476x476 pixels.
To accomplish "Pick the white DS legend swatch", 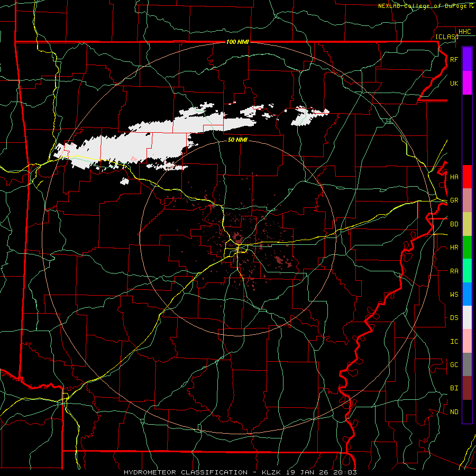I will 467,317.
